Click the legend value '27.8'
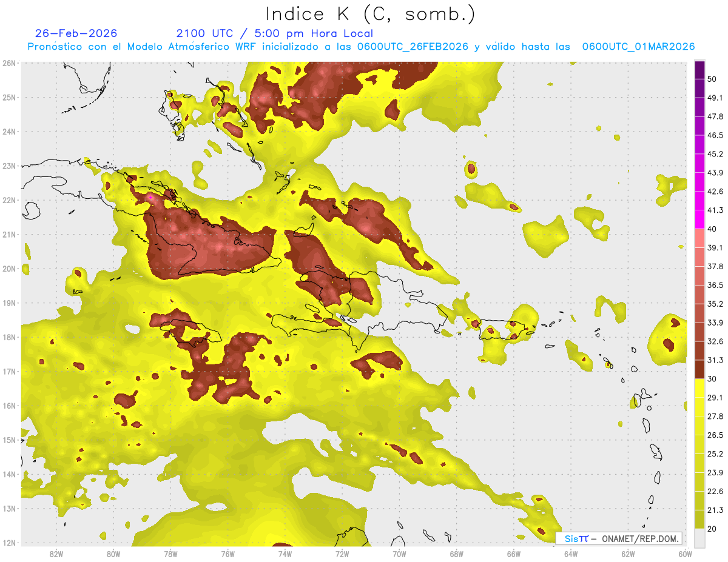This screenshot has width=728, height=562. tap(715, 416)
